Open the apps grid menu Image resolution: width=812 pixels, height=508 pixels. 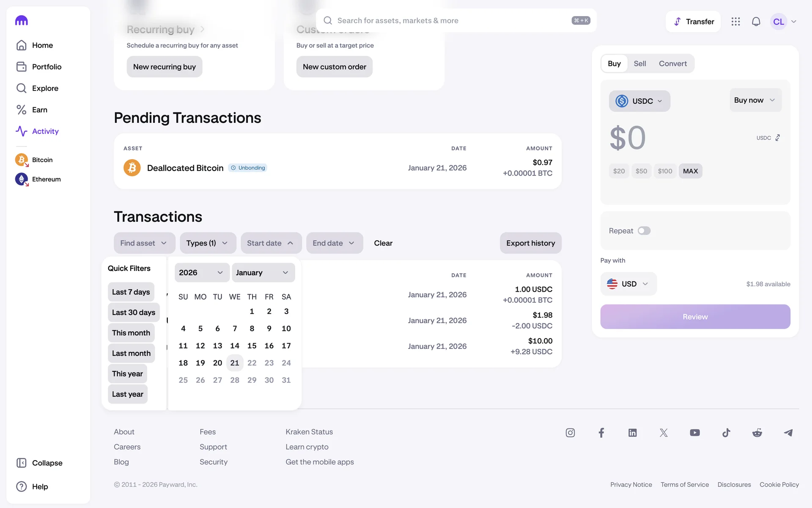pos(735,22)
